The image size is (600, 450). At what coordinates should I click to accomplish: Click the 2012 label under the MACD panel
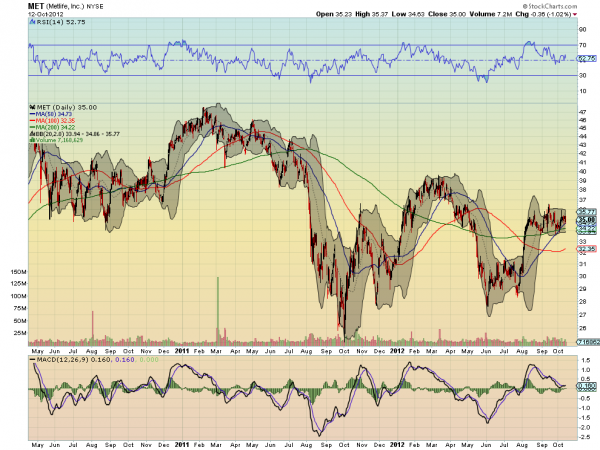point(398,445)
